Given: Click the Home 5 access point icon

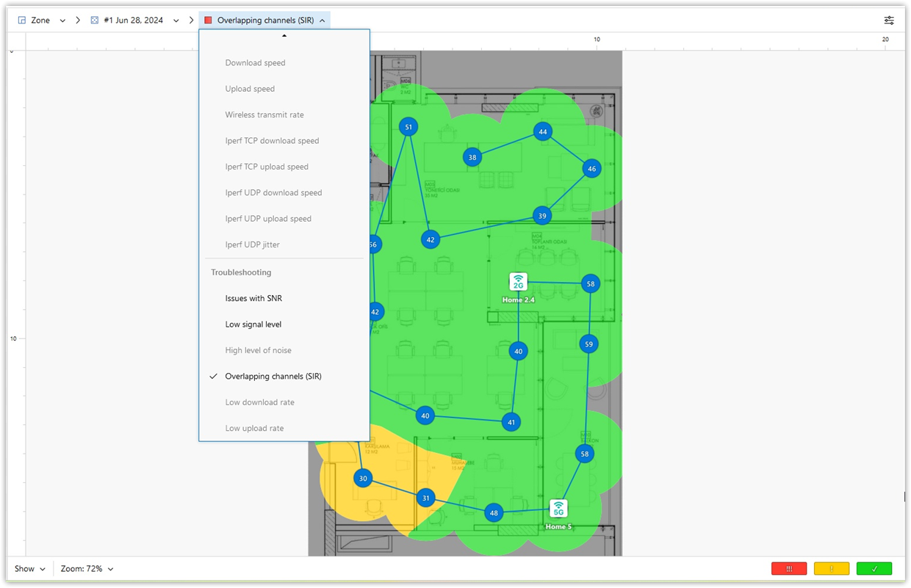Looking at the screenshot, I should tap(558, 508).
